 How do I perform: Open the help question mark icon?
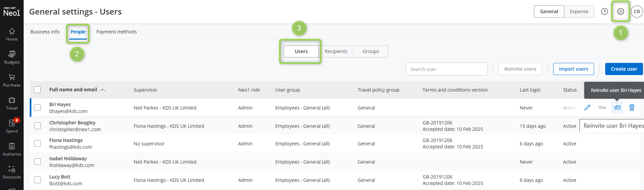[604, 11]
